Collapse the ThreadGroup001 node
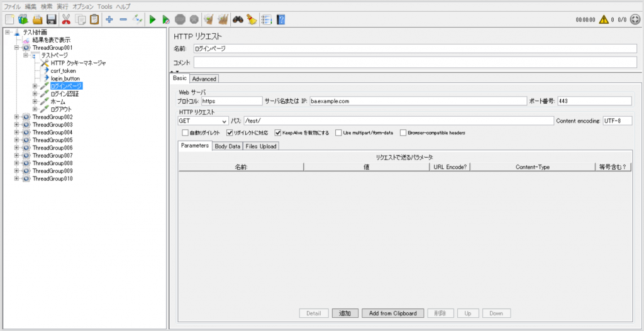The width and height of the screenshot is (644, 331). pyautogui.click(x=17, y=48)
